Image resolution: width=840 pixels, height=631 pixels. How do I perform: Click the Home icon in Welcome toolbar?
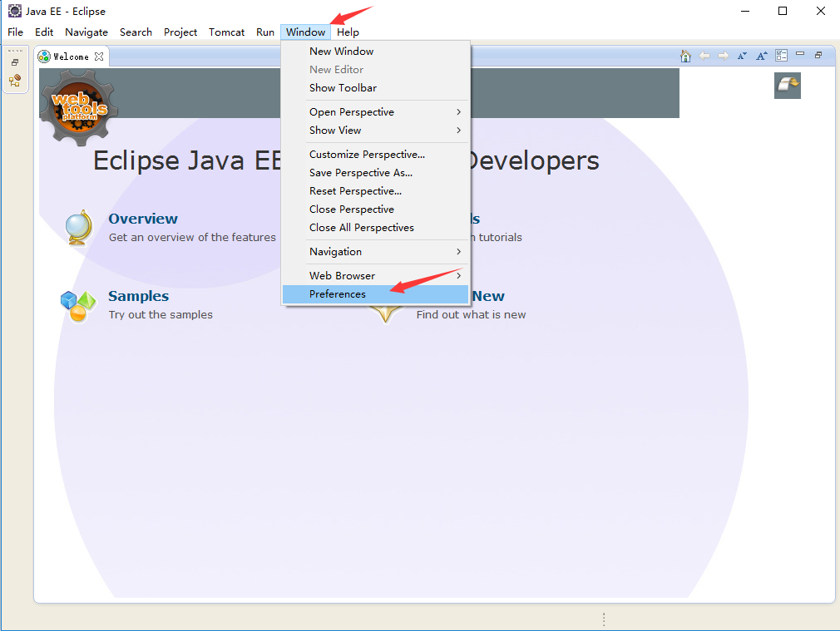click(x=685, y=56)
